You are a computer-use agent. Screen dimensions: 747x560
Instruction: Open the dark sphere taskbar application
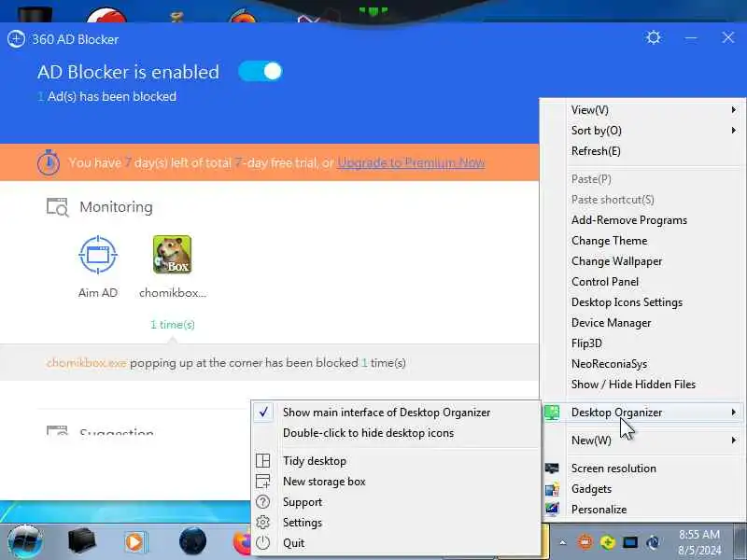[x=193, y=541]
